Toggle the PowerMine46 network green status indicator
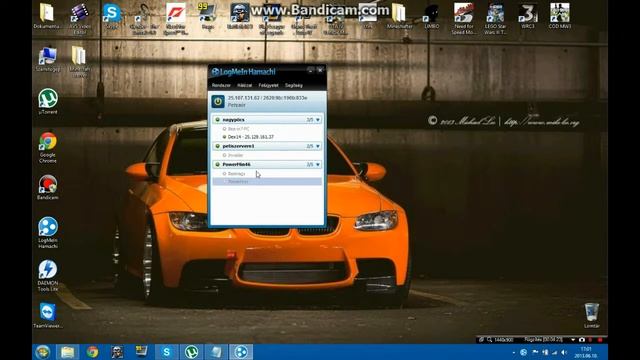This screenshot has height=360, width=640. click(218, 164)
